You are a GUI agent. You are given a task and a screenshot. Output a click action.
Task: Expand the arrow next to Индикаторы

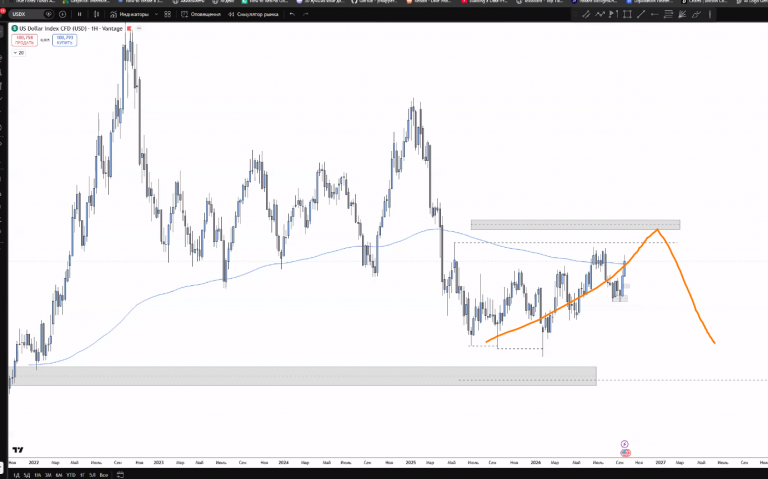(156, 14)
